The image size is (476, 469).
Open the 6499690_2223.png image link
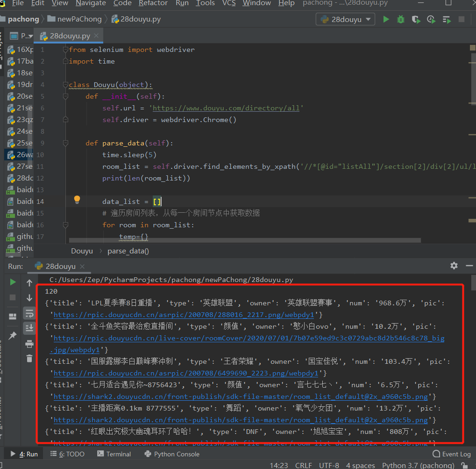[x=186, y=373]
